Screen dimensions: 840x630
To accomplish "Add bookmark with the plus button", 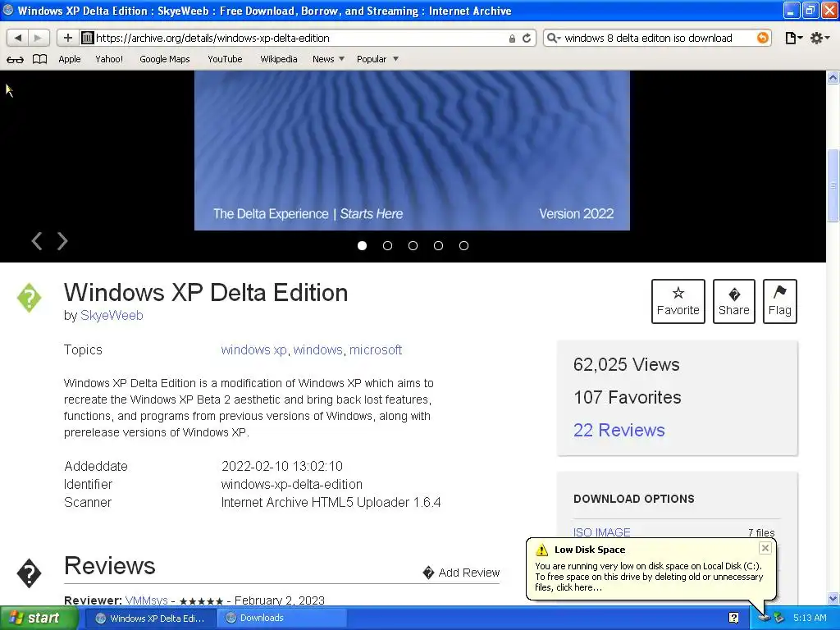I will (x=67, y=38).
